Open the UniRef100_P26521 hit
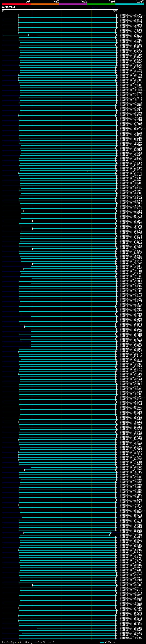Viewport: 146px width, 644px height. (131, 82)
